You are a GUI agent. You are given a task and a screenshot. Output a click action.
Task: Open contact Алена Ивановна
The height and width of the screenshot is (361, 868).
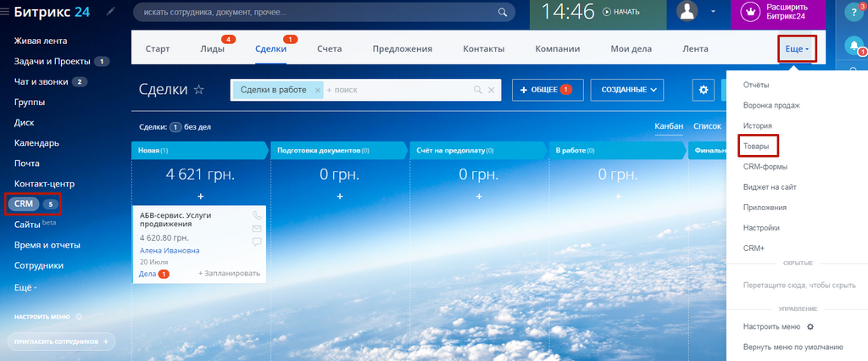(170, 250)
